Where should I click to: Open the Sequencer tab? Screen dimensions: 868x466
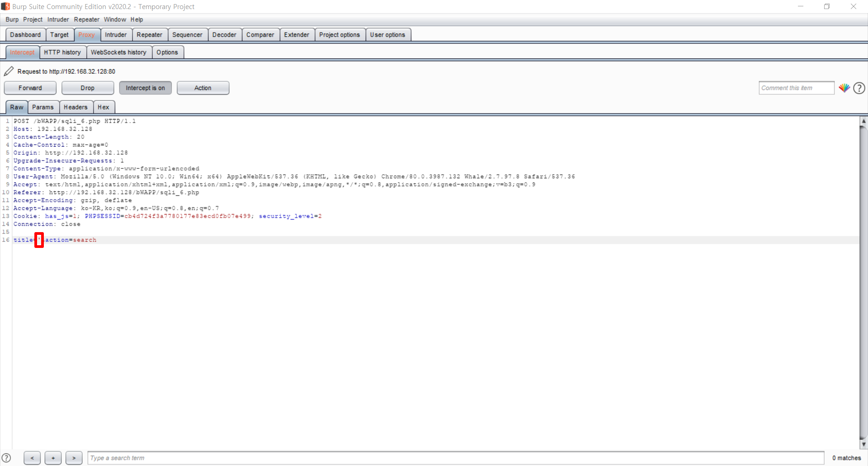coord(187,35)
